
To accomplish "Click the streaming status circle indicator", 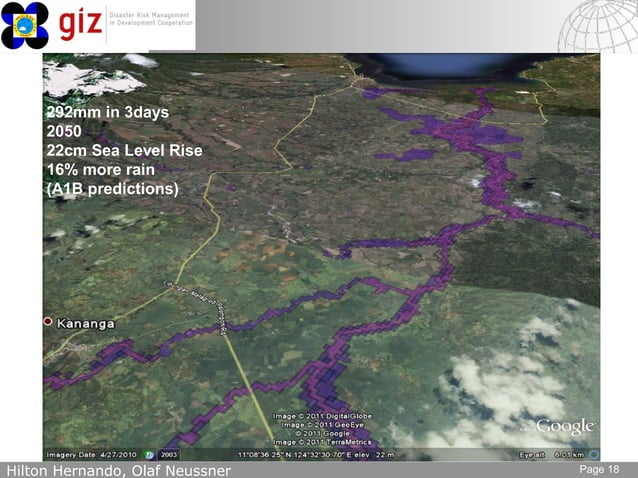I will (x=594, y=454).
